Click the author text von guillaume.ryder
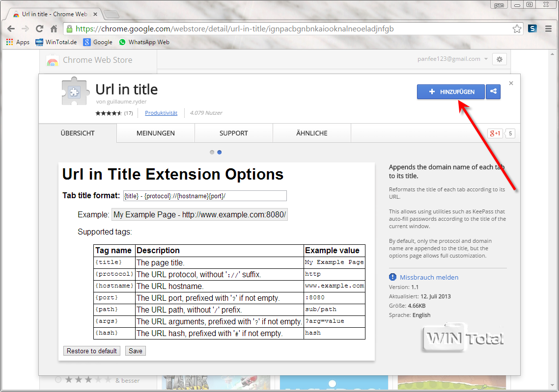The width and height of the screenshot is (559, 392). pyautogui.click(x=121, y=102)
